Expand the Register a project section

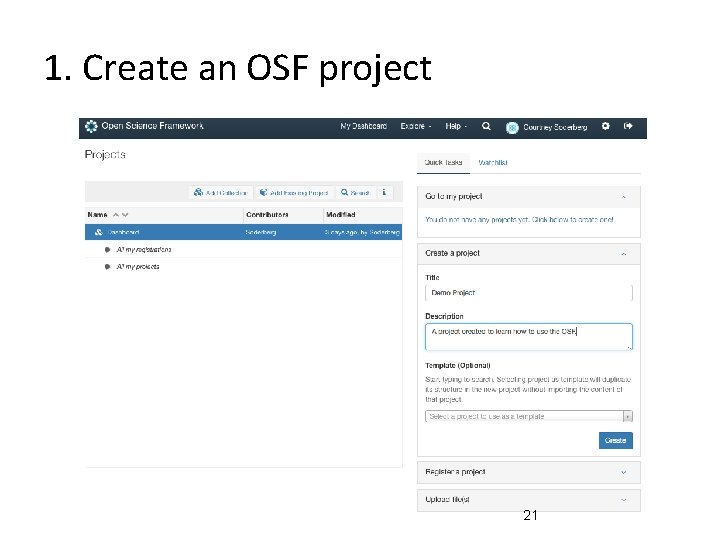click(x=623, y=472)
